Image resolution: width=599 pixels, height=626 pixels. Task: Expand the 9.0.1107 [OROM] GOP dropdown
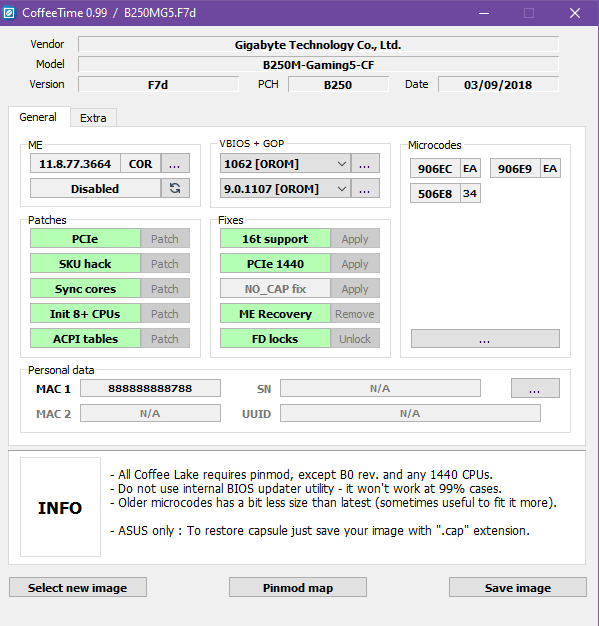(x=341, y=188)
